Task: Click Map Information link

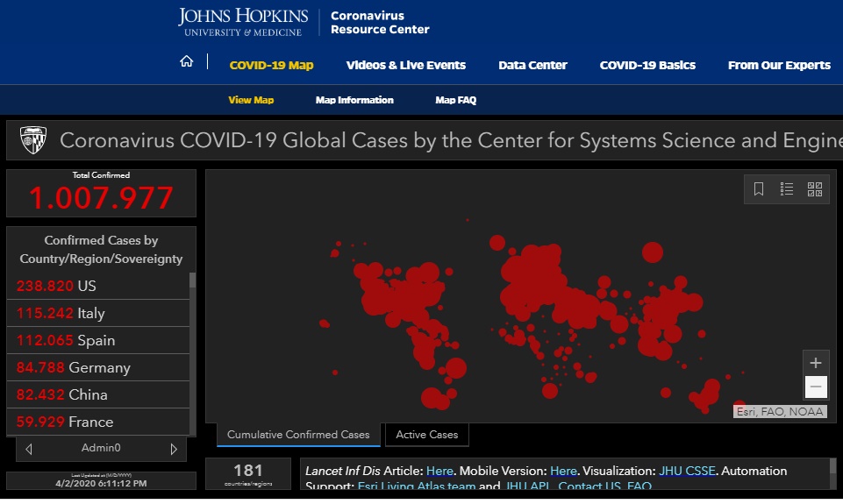Action: [x=354, y=100]
